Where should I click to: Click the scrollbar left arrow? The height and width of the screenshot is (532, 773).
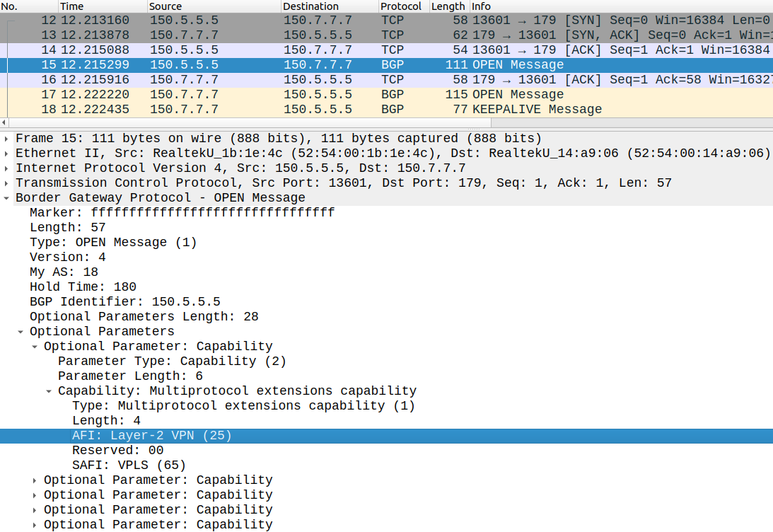(x=4, y=122)
